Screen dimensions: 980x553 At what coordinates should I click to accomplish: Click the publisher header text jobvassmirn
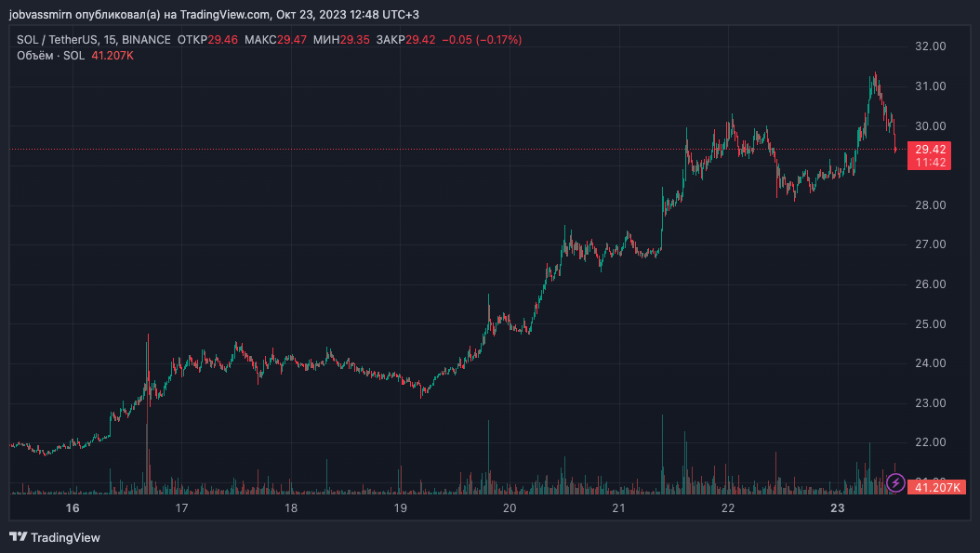click(41, 14)
